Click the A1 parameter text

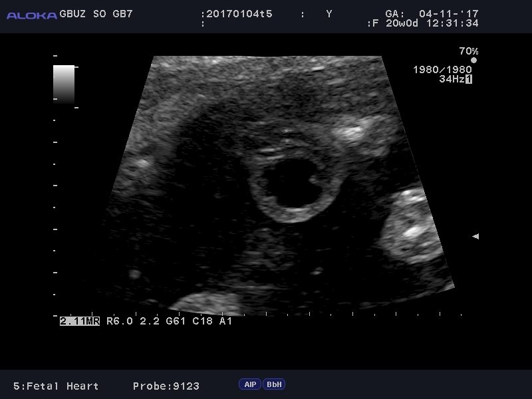point(225,321)
